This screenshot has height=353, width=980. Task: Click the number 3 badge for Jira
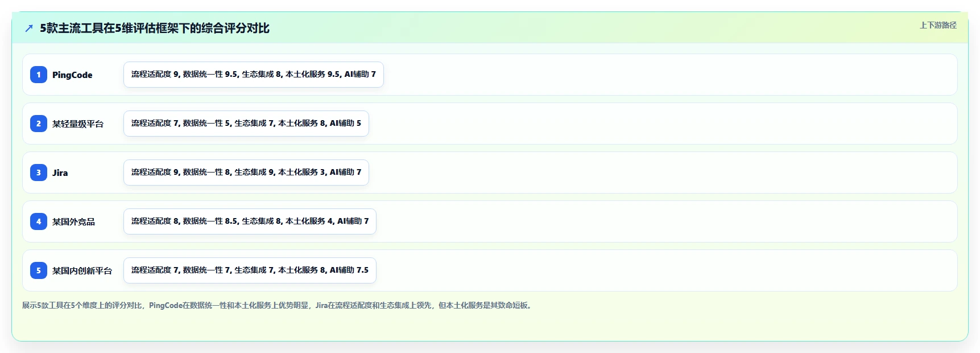pos(39,173)
